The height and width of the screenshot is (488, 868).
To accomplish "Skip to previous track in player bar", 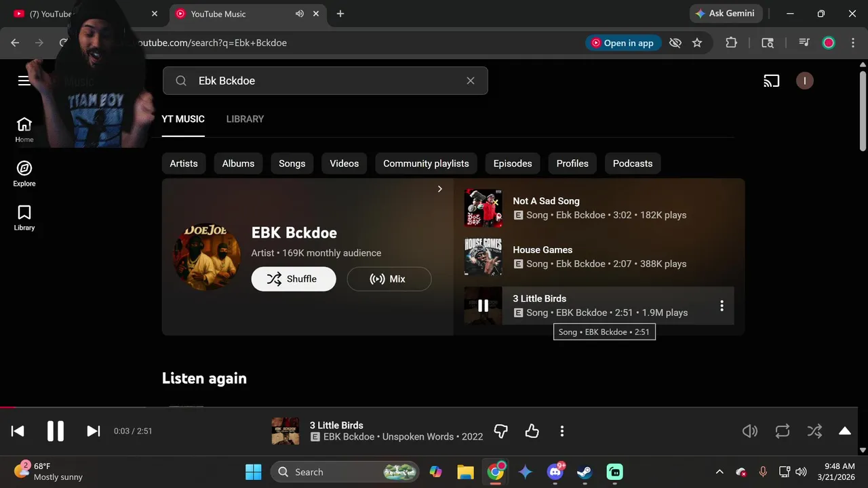I will pos(18,431).
